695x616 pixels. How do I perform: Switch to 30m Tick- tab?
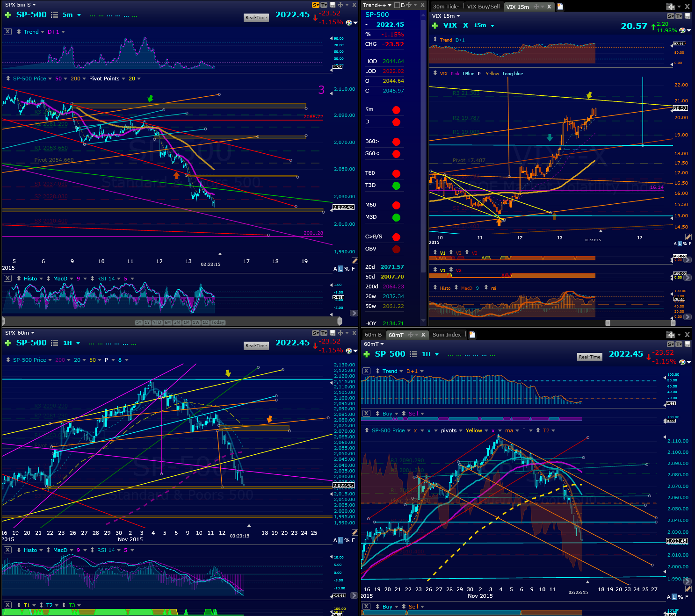point(446,7)
